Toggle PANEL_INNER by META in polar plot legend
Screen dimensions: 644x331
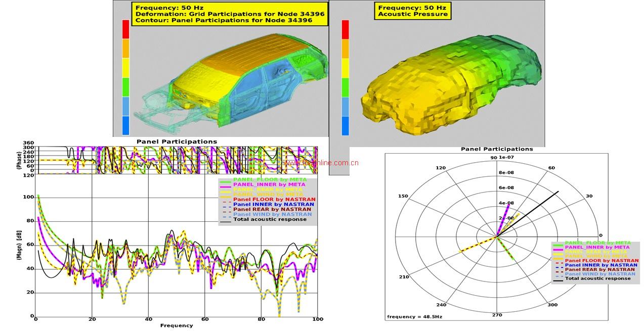[x=597, y=247]
